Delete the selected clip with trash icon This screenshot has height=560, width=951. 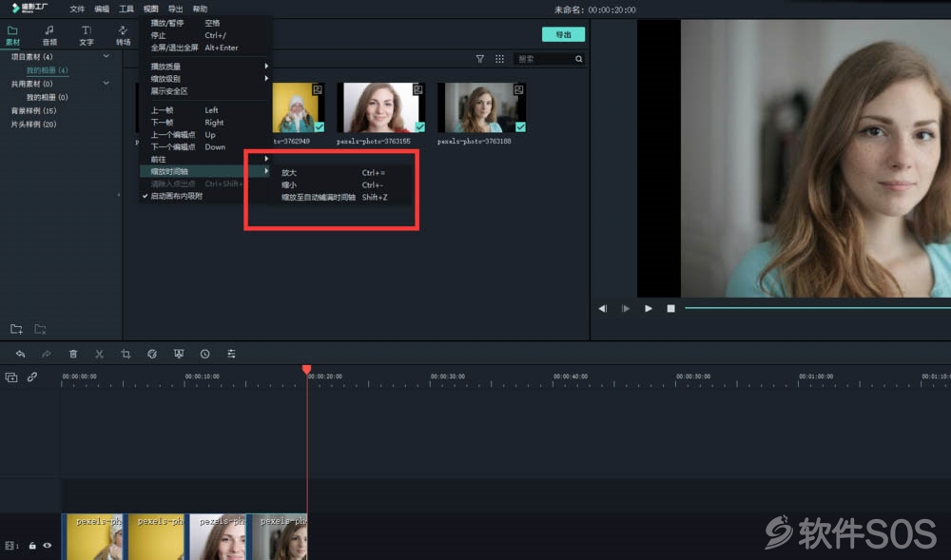tap(73, 354)
